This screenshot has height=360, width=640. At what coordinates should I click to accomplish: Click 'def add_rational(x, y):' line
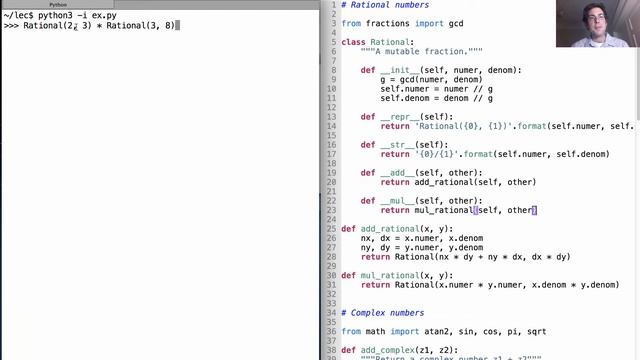click(397, 229)
